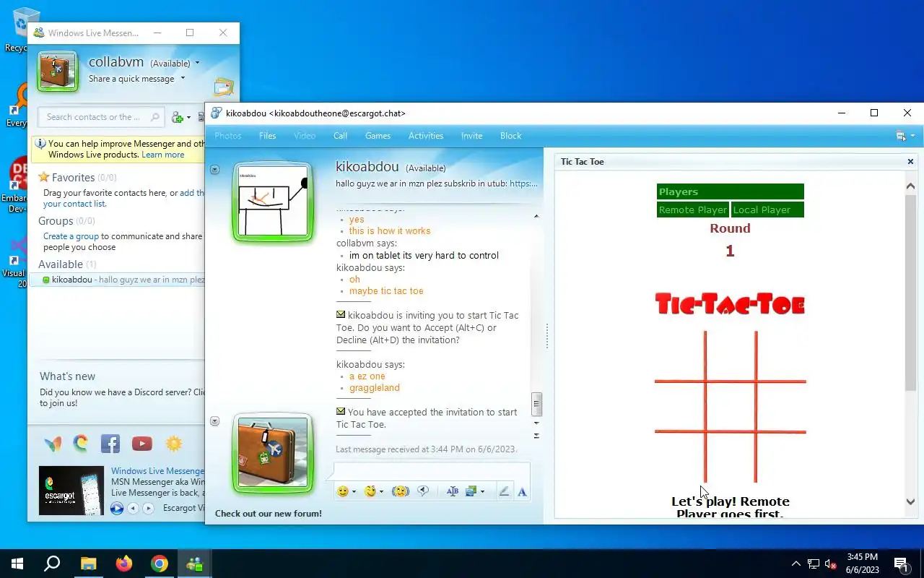Show hidden system tray icons

point(796,564)
